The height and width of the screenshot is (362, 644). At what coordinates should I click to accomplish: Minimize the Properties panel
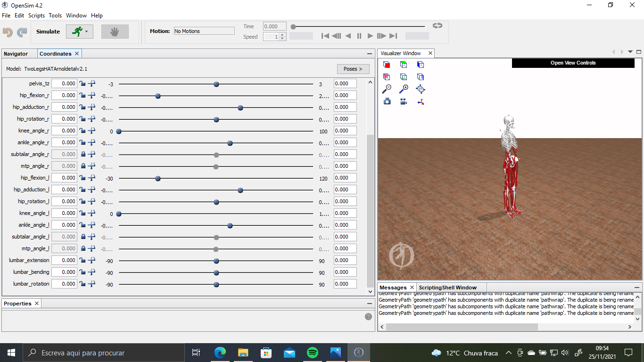click(x=370, y=304)
